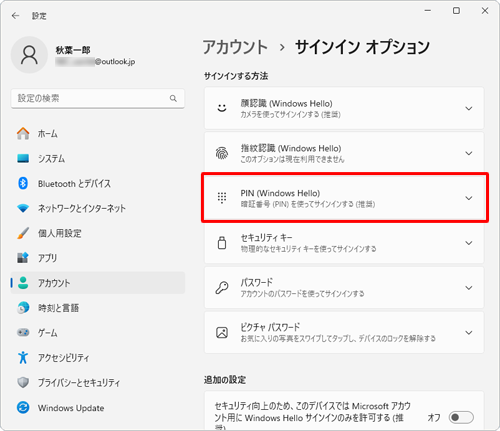Minimize the settings window
This screenshot has height=431, width=500.
[428, 11]
